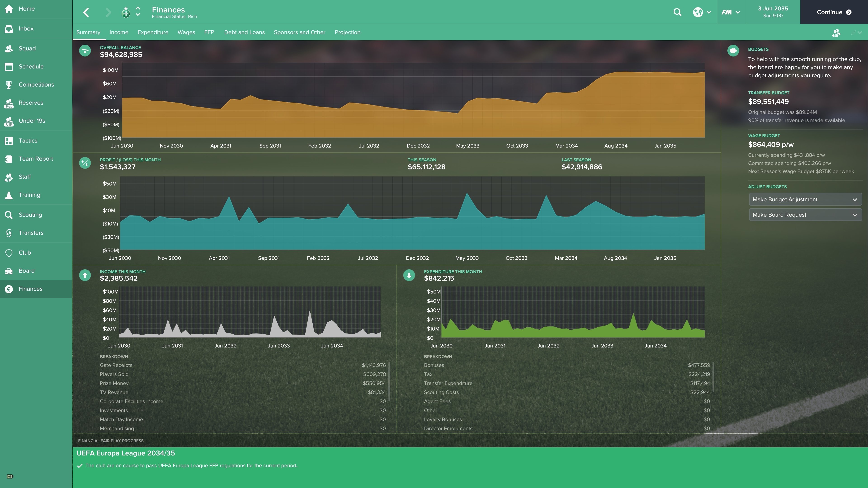Click the teal profit/loss chart
Viewport: 868px width, 488px height.
click(x=413, y=213)
